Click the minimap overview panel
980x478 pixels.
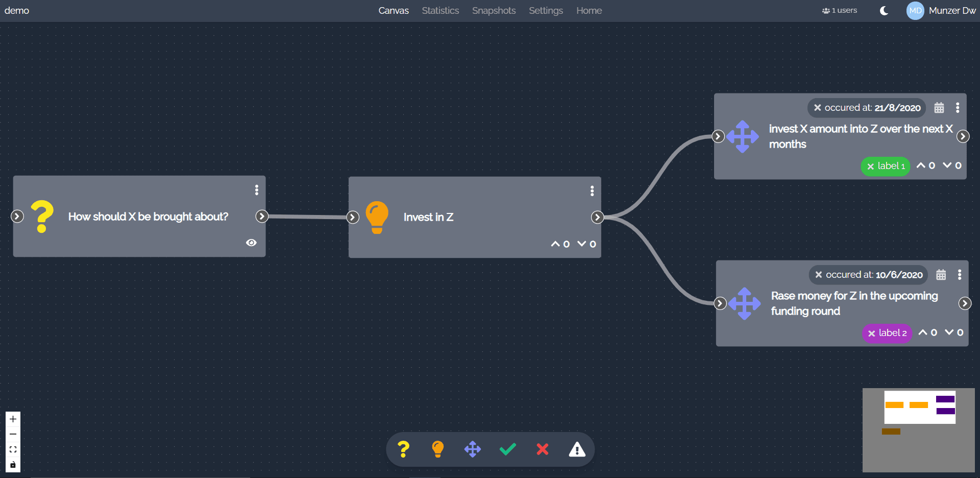[x=918, y=430]
